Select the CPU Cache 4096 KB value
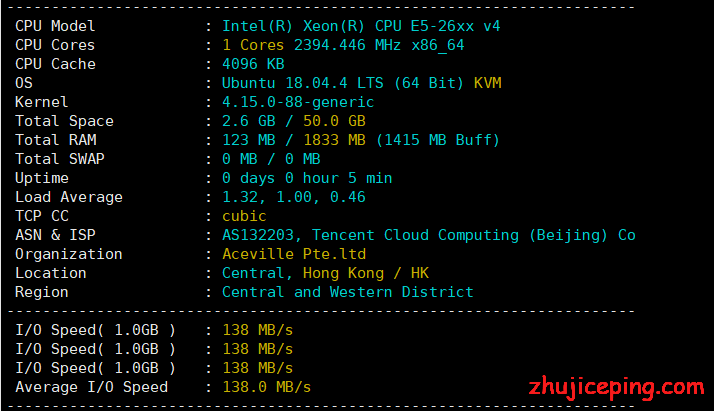The height and width of the screenshot is (411, 714). pyautogui.click(x=253, y=64)
